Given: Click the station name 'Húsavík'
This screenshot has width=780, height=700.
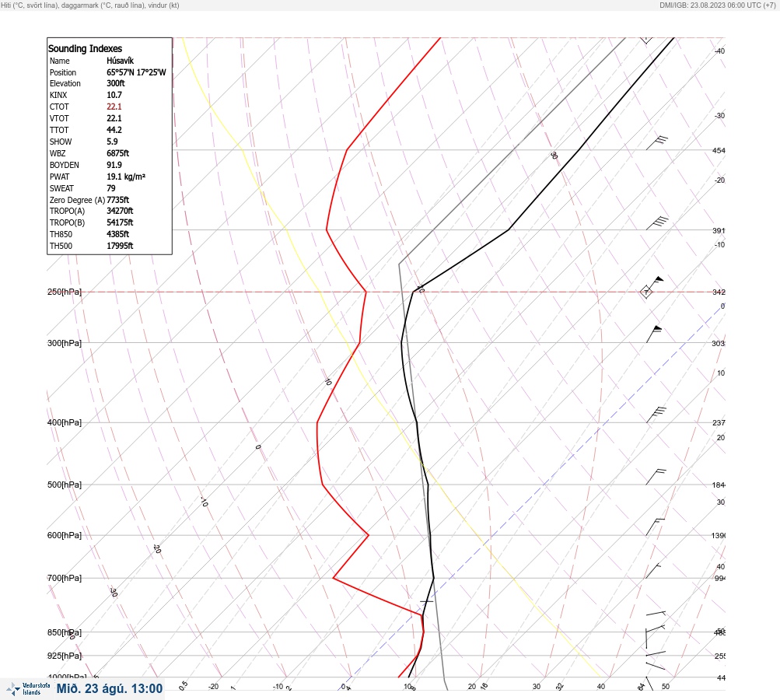Looking at the screenshot, I should pyautogui.click(x=121, y=61).
